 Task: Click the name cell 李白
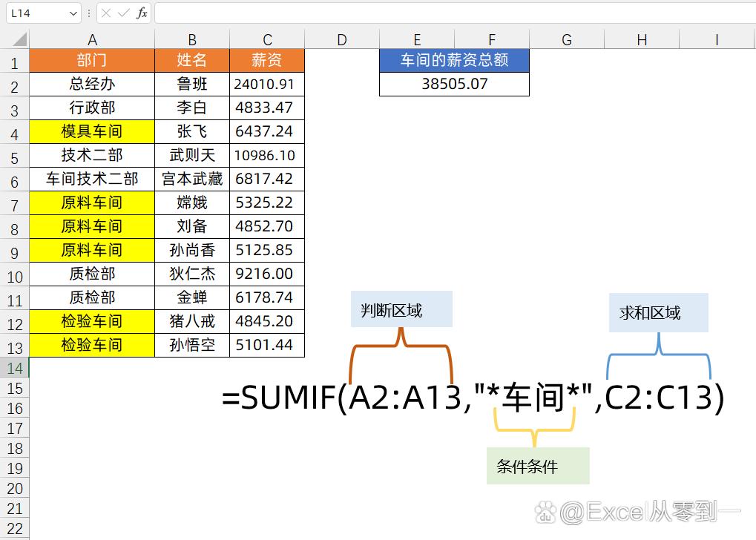[x=192, y=108]
